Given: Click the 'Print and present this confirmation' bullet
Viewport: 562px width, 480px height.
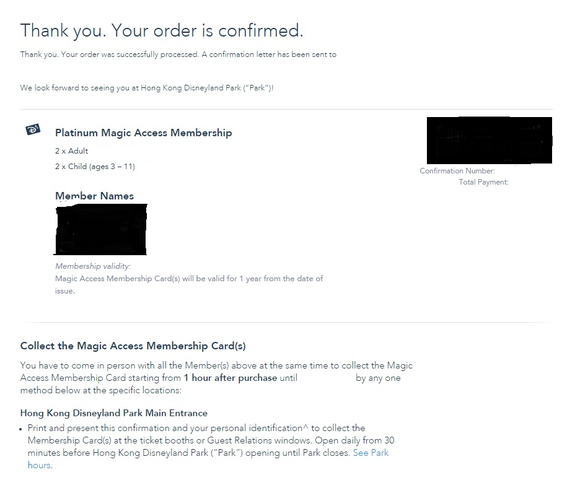Looking at the screenshot, I should (211, 446).
